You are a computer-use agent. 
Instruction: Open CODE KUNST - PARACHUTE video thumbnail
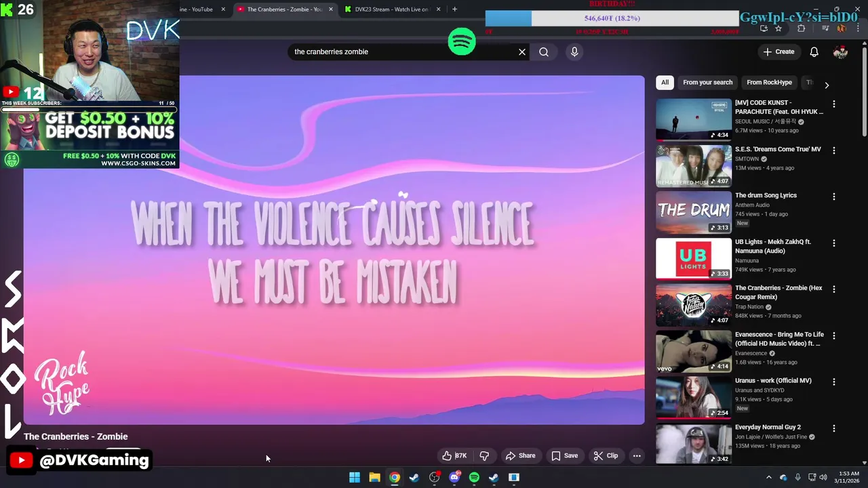[693, 119]
